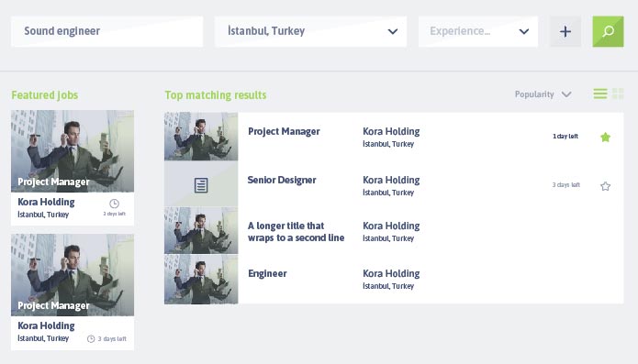The image size is (638, 364).
Task: Click the '1 day left' label
Action: click(565, 136)
